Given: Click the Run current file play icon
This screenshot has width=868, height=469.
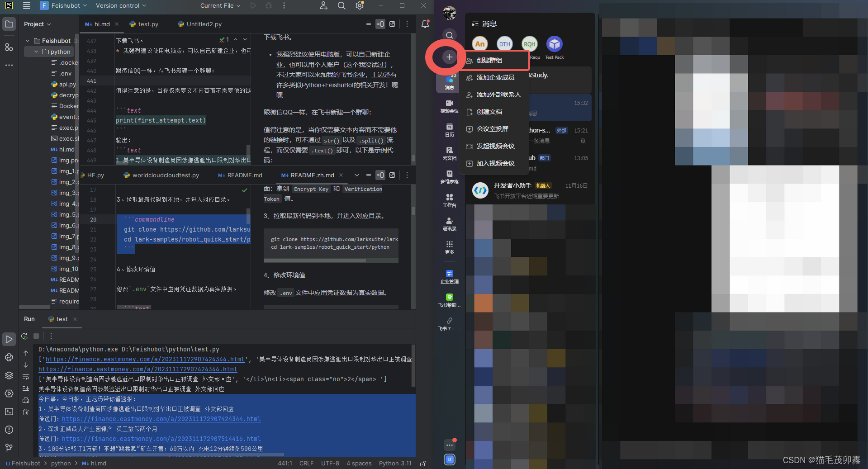Looking at the screenshot, I should point(253,5).
